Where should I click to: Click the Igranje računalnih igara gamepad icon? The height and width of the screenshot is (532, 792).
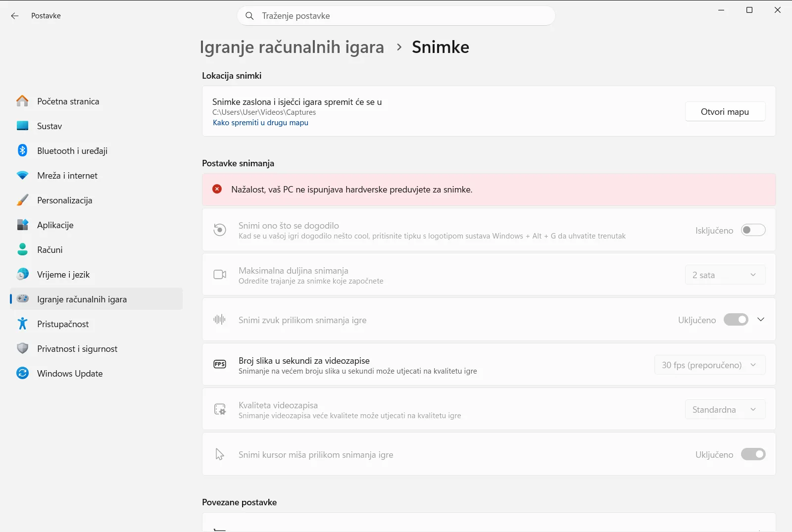(x=22, y=299)
